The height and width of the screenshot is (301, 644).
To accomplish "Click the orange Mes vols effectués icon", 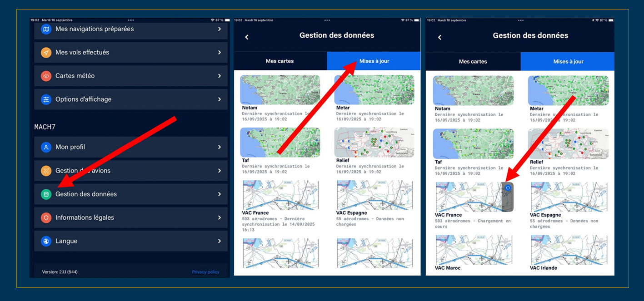I will pyautogui.click(x=46, y=53).
